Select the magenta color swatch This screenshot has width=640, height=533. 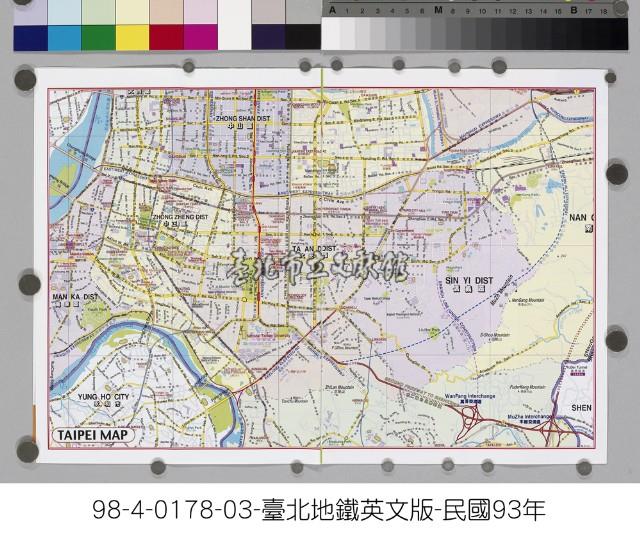200,38
